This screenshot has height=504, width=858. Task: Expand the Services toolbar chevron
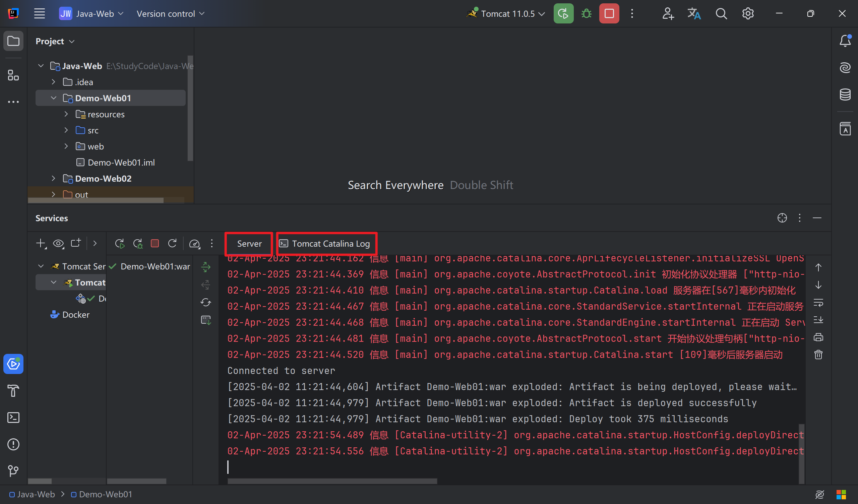(x=95, y=244)
